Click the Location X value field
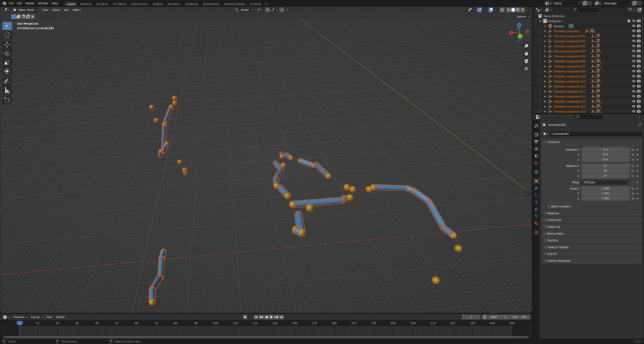The image size is (644, 344). [605, 150]
